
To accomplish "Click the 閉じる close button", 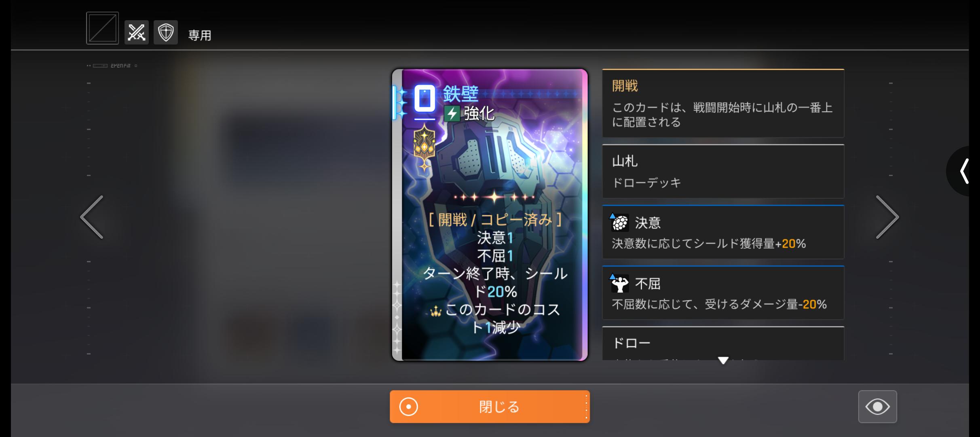I will 490,407.
